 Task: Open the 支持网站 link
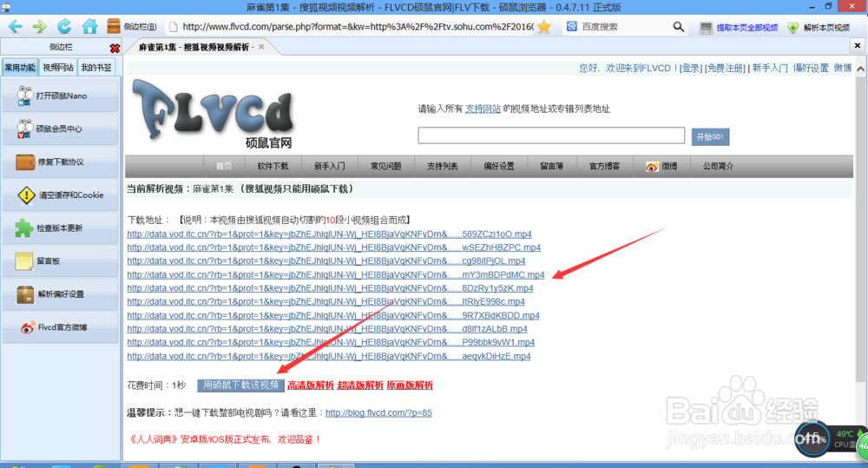tap(483, 109)
